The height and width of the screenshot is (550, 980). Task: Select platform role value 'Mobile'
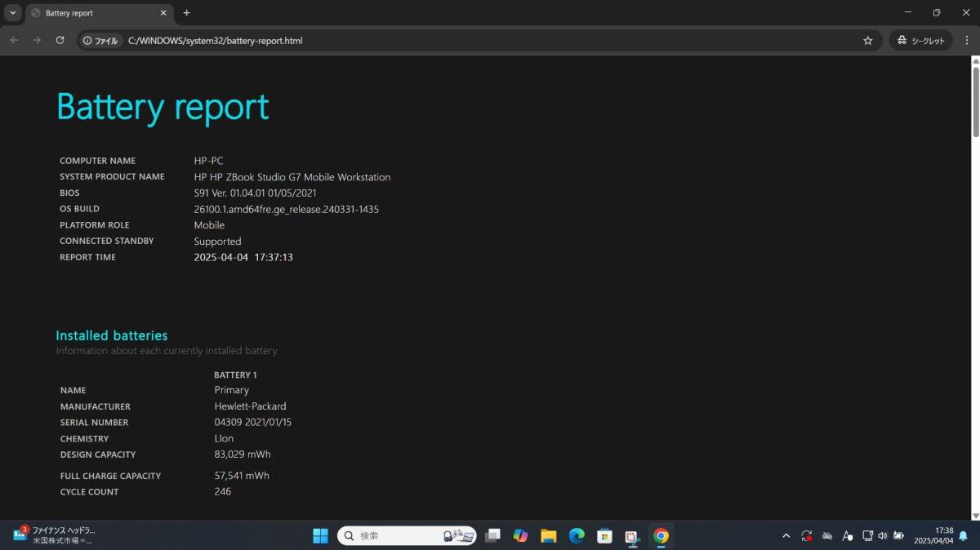pos(209,225)
